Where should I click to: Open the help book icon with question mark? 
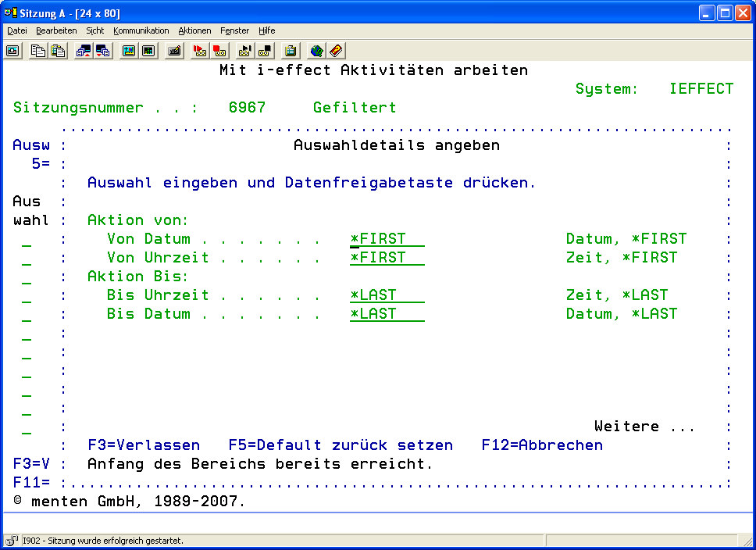point(336,51)
